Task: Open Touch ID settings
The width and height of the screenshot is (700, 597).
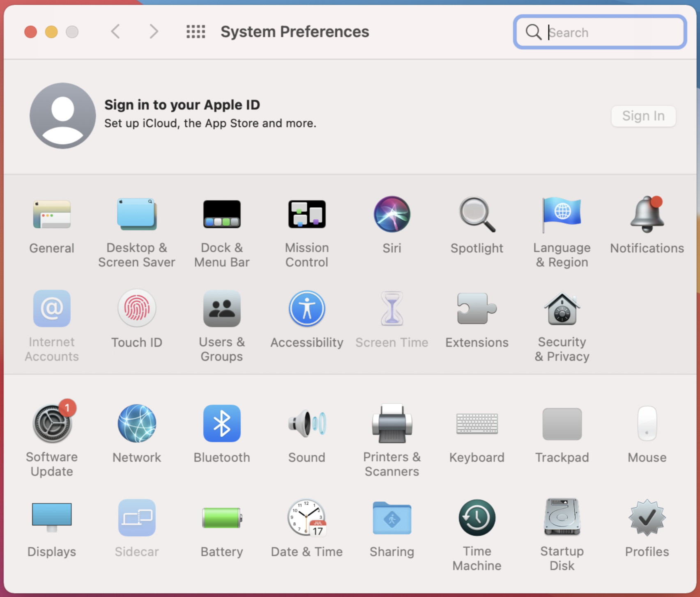Action: [137, 308]
